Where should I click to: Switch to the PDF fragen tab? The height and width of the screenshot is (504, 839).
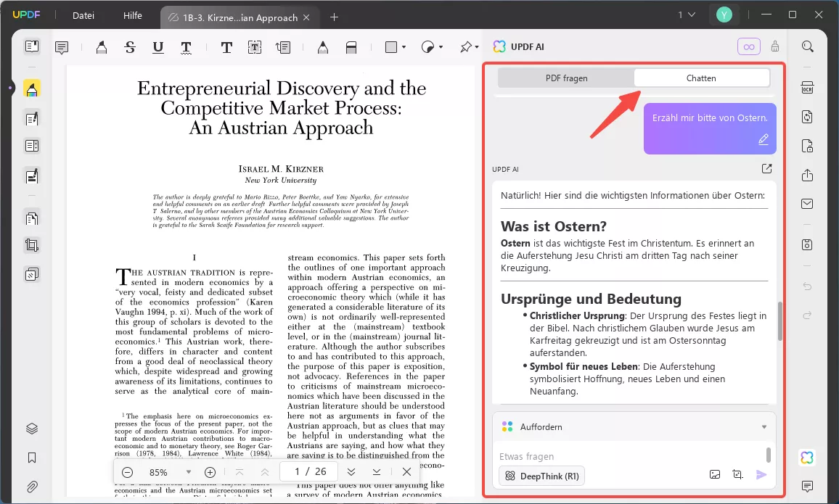point(566,78)
